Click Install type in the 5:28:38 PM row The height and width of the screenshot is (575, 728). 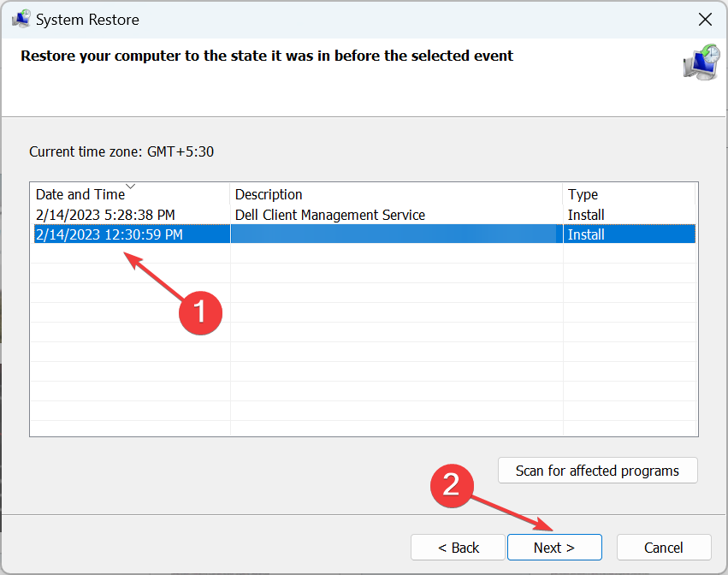point(586,215)
